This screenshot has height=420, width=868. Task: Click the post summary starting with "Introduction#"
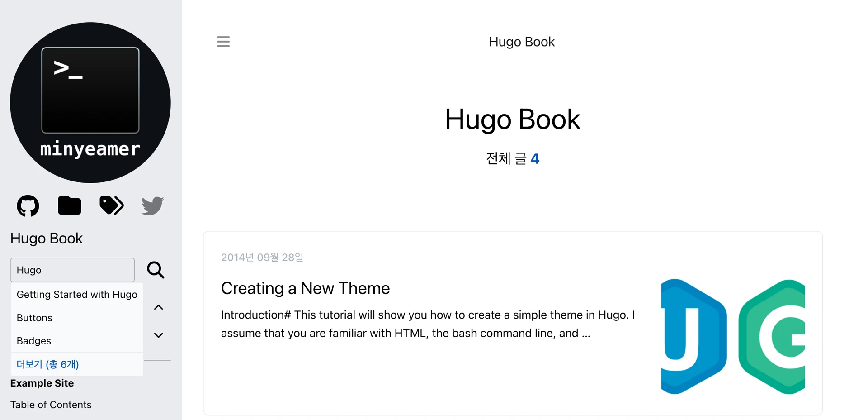[x=428, y=324]
